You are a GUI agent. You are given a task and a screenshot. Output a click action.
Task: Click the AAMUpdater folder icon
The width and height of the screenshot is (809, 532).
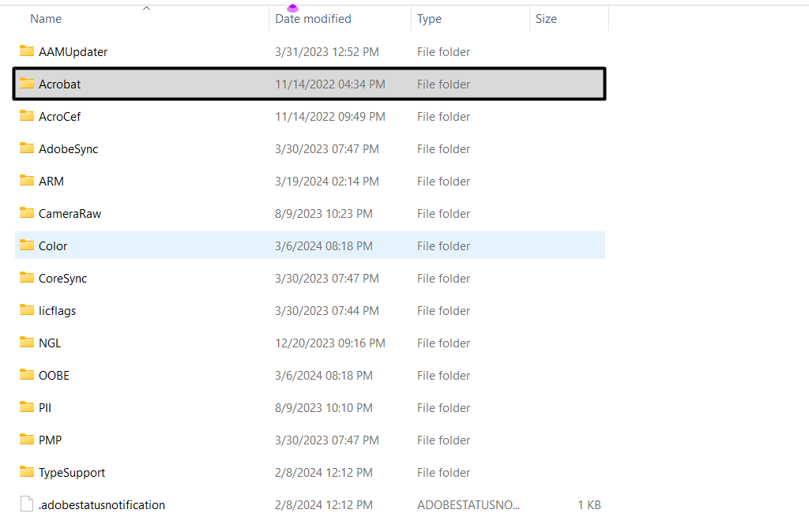coord(27,51)
